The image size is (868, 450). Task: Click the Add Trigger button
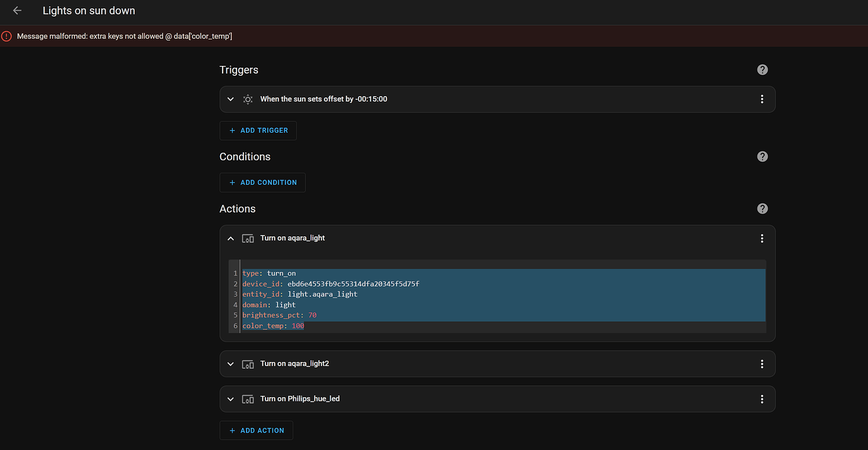(x=258, y=131)
